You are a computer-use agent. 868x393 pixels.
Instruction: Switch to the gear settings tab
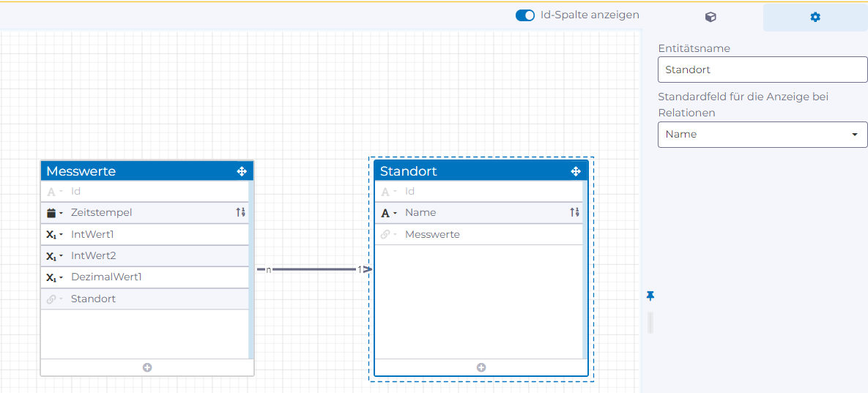(x=815, y=17)
